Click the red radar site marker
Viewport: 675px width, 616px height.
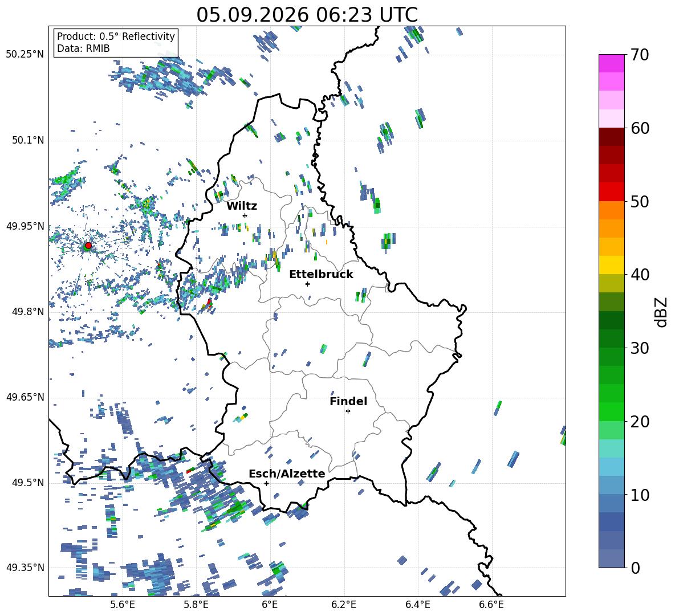(x=88, y=245)
